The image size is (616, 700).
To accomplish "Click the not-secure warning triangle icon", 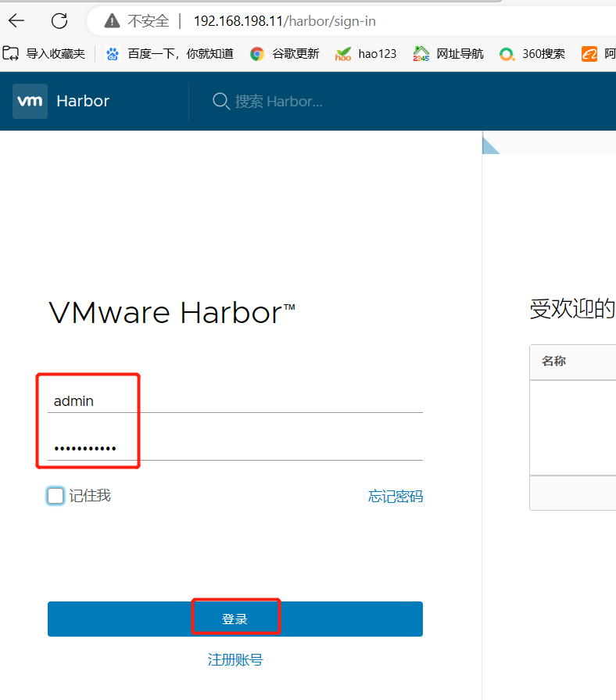I will 112,20.
